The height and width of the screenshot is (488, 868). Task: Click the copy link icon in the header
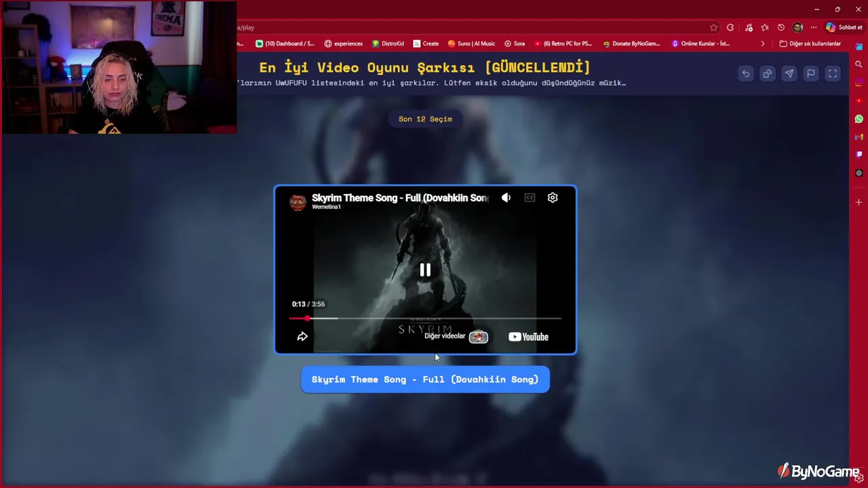tap(767, 74)
